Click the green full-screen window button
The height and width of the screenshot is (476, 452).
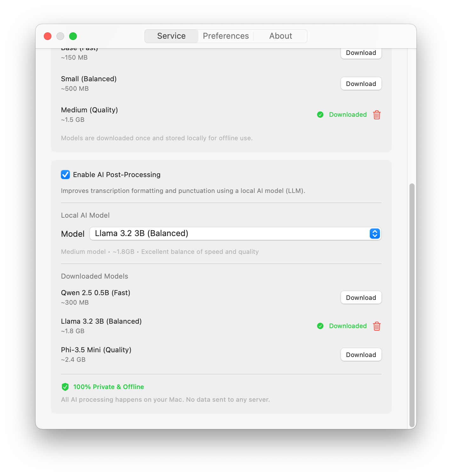click(73, 36)
